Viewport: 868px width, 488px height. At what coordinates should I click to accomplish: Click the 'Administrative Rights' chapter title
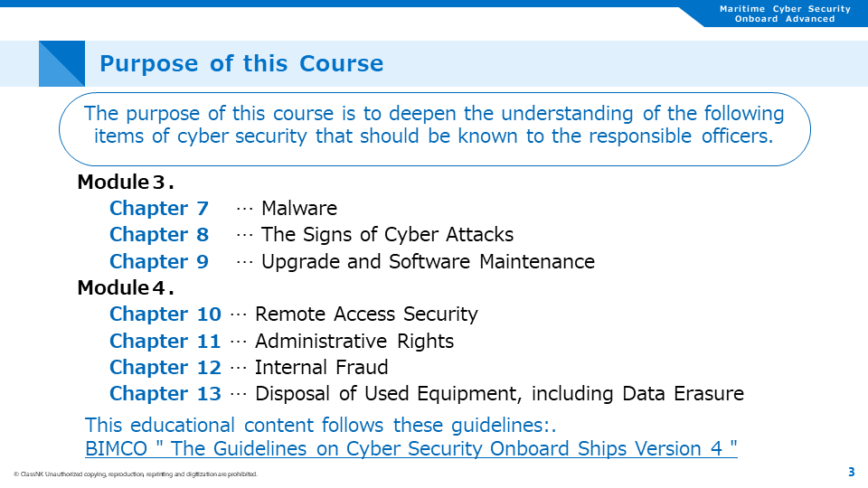coord(354,342)
